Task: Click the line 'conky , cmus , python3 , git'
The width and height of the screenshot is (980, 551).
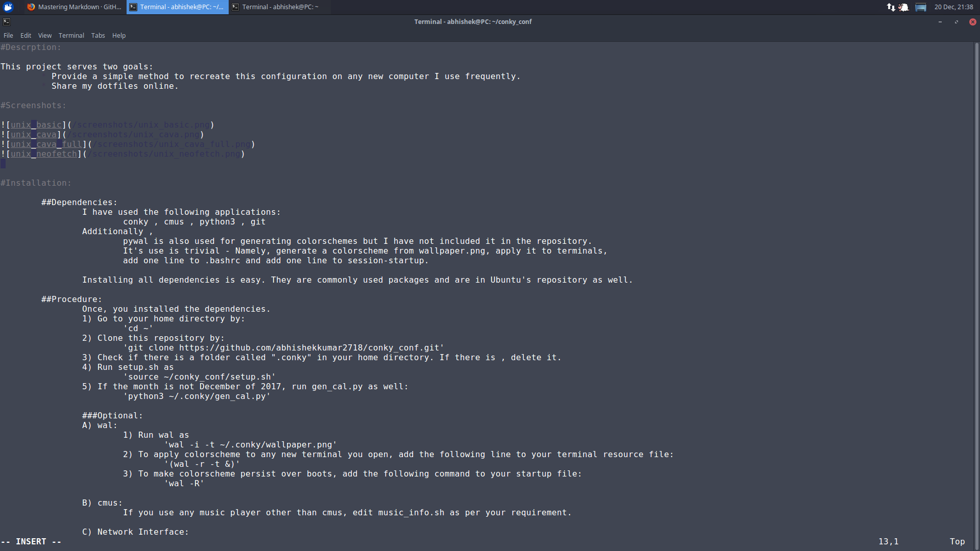Action: pos(194,222)
